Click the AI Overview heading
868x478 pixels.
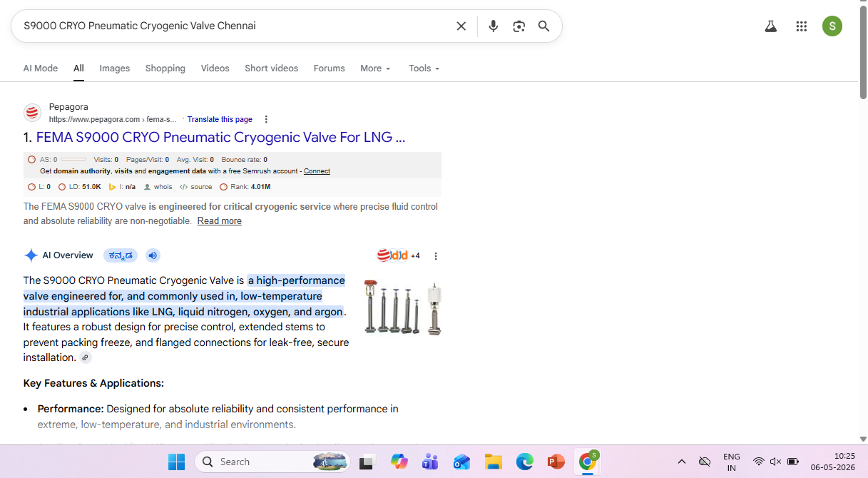click(x=68, y=255)
